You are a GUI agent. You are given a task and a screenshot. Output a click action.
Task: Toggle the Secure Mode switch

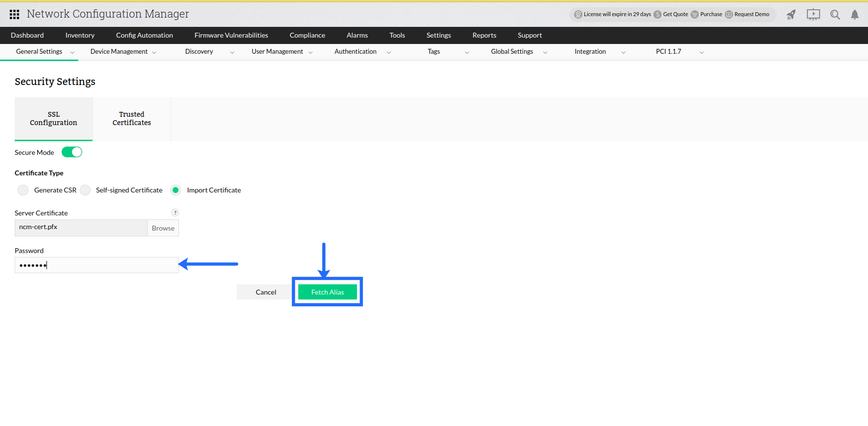72,152
